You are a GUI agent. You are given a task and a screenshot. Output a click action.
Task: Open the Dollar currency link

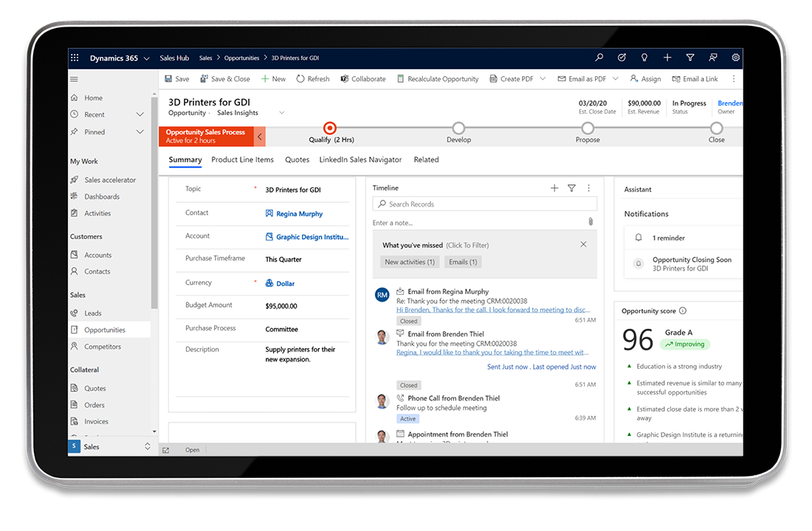[286, 284]
